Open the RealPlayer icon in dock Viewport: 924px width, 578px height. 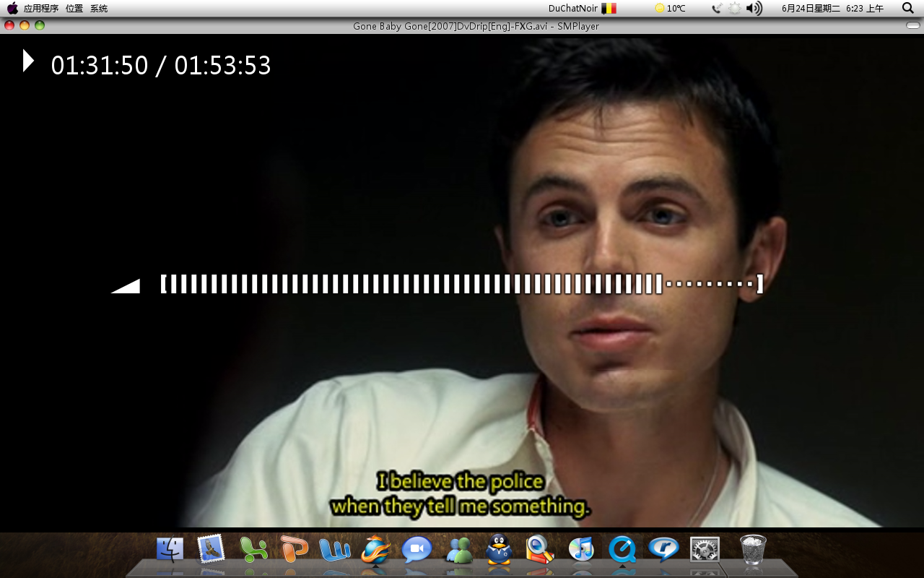click(x=663, y=549)
